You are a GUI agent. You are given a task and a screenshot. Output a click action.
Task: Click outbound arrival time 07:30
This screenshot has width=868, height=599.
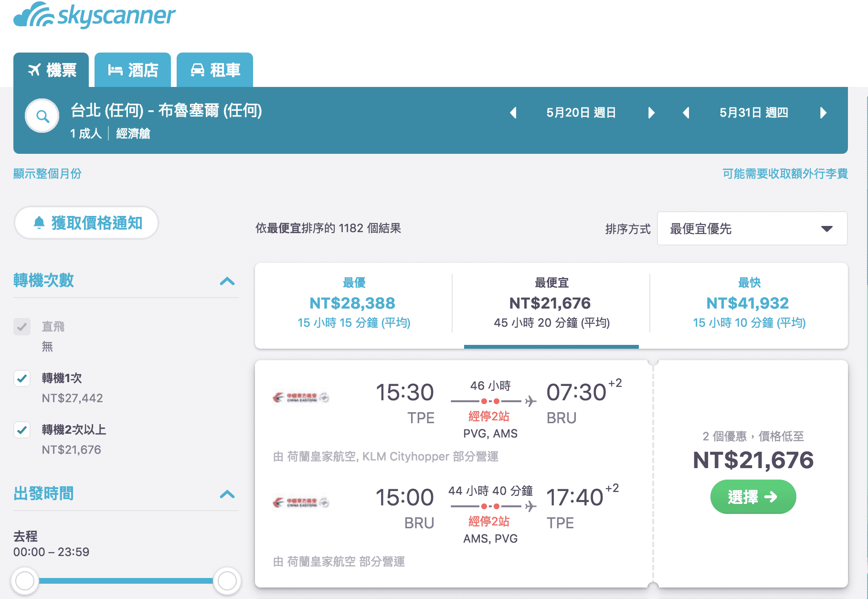(x=576, y=392)
